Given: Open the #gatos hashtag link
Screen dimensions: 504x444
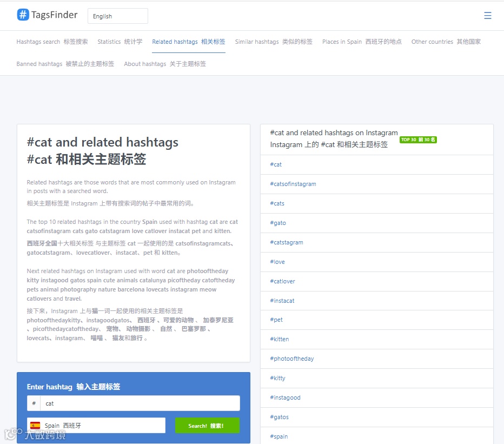Looking at the screenshot, I should (280, 418).
